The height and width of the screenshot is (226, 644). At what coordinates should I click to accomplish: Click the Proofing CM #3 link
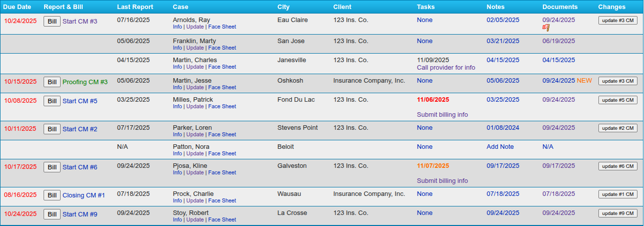point(85,82)
